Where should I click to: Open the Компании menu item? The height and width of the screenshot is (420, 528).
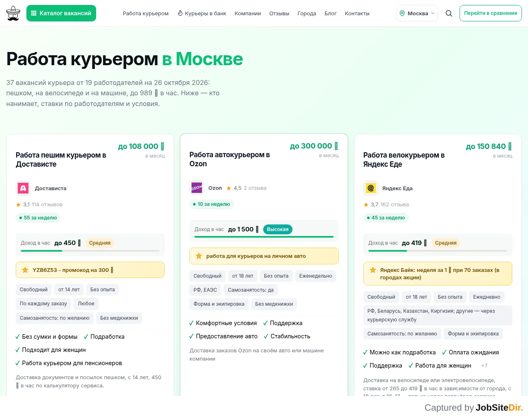(x=248, y=13)
